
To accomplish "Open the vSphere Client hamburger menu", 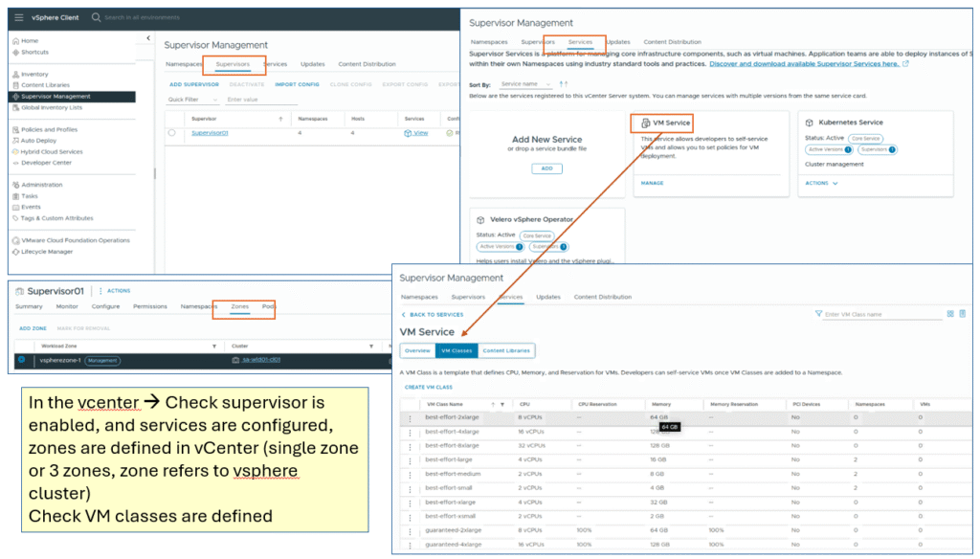I will (19, 18).
